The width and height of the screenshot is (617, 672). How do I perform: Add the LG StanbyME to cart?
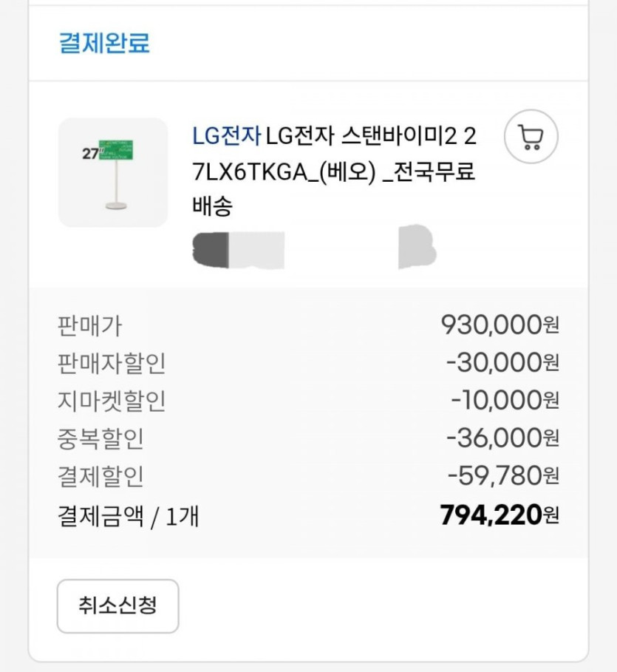[531, 137]
